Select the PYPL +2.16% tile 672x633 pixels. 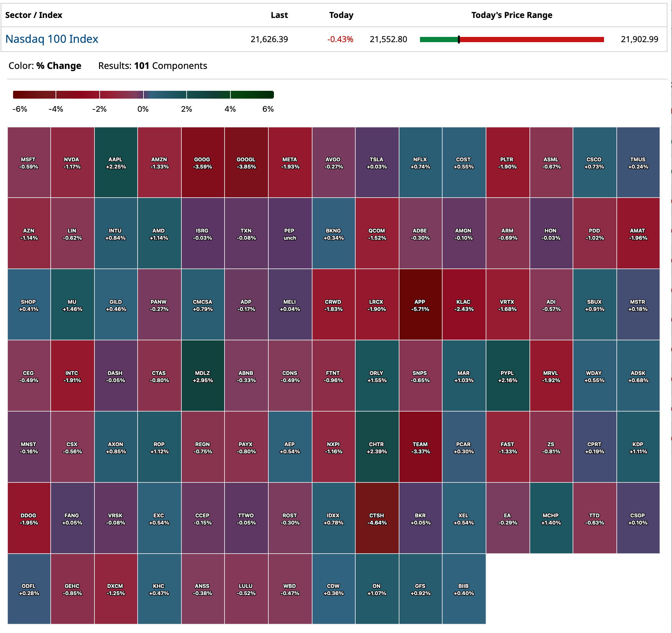[507, 376]
